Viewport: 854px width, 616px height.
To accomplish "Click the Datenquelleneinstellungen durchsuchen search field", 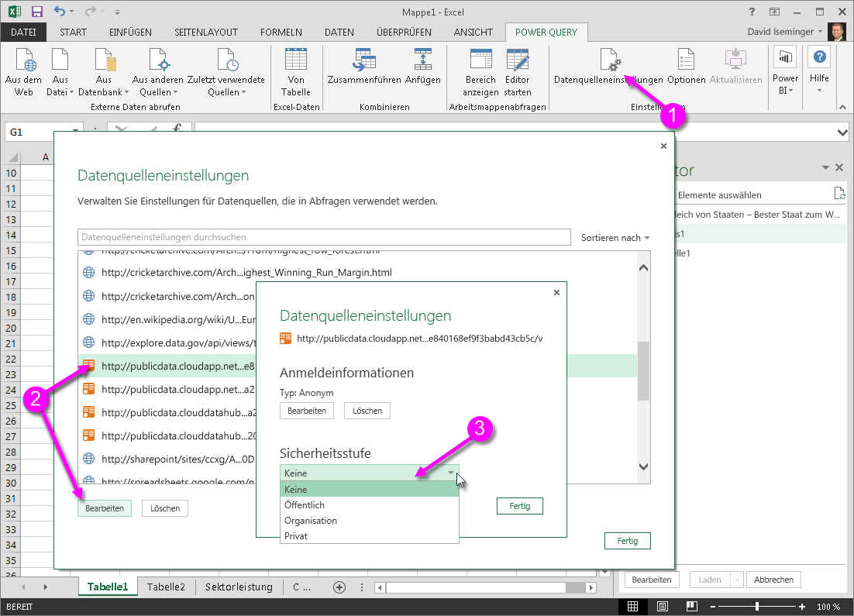I will [324, 237].
